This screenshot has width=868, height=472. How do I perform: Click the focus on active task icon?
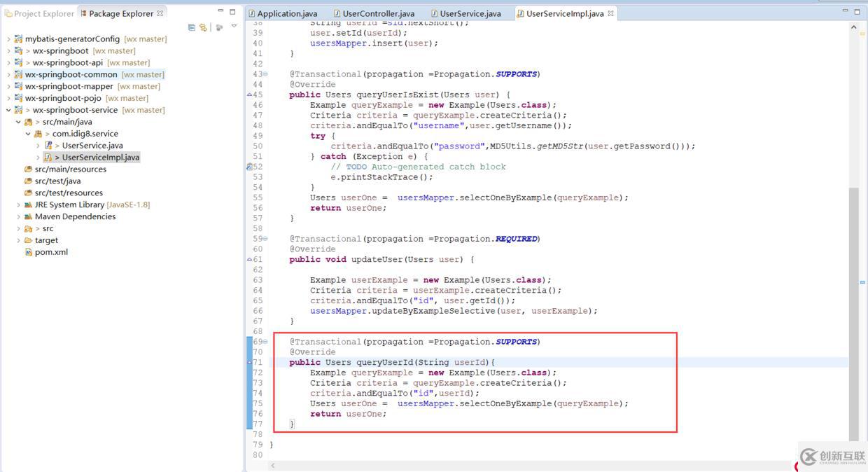219,27
